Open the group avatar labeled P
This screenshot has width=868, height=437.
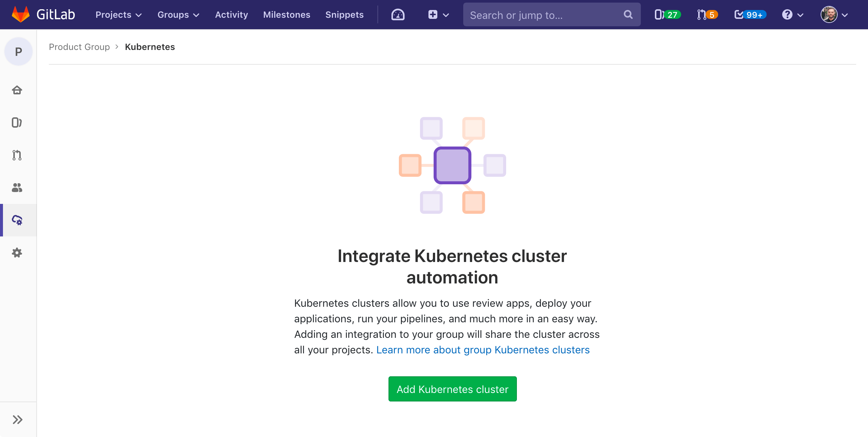[18, 51]
